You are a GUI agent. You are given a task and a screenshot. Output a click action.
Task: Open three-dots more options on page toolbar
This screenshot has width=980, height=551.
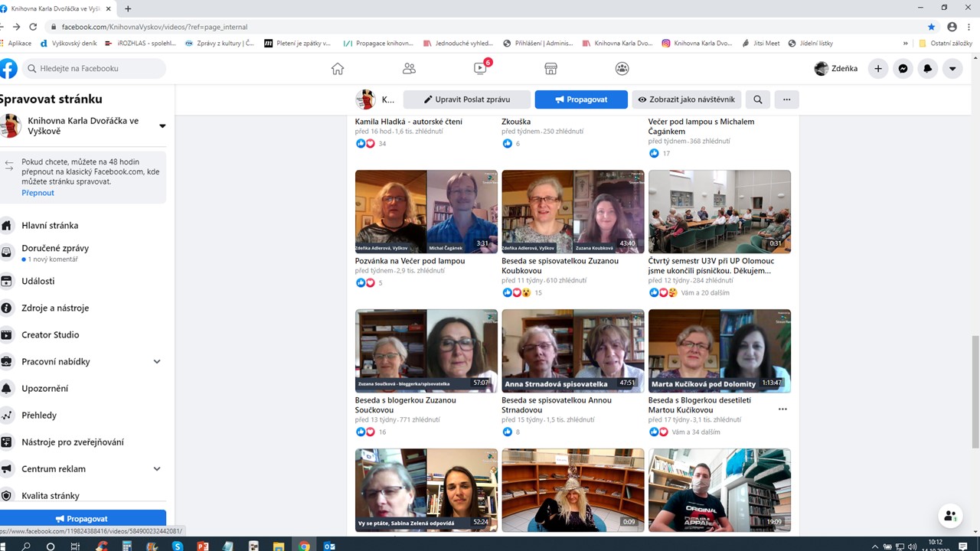(786, 99)
